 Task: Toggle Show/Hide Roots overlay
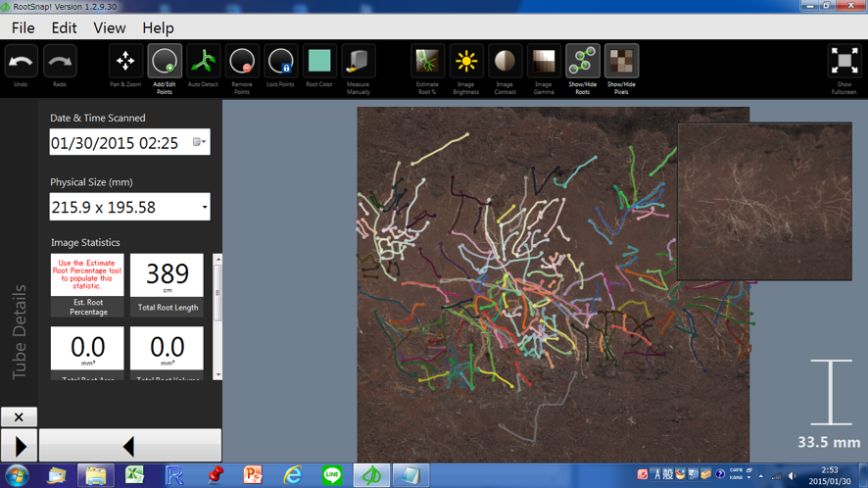tap(582, 62)
